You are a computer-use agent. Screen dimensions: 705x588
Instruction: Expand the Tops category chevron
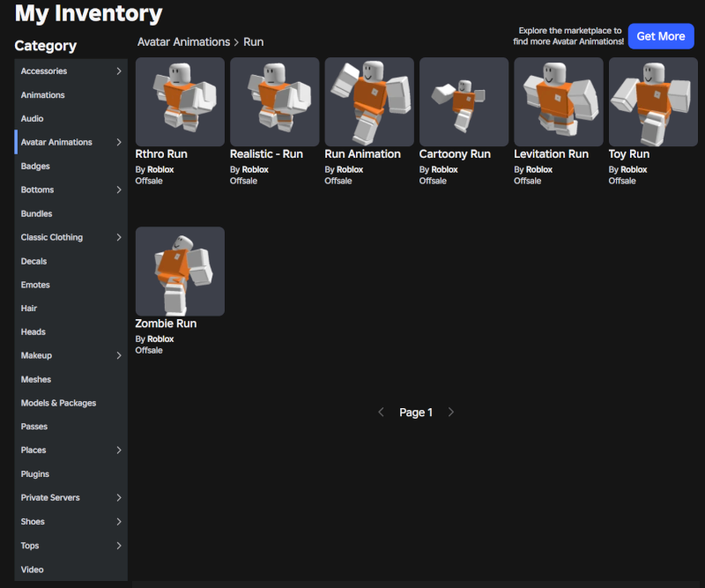119,546
